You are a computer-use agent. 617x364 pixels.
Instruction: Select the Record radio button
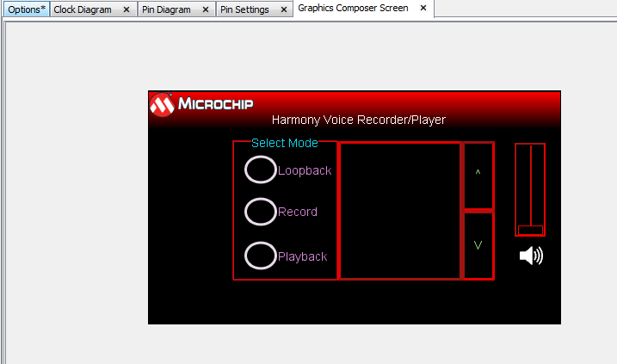261,212
